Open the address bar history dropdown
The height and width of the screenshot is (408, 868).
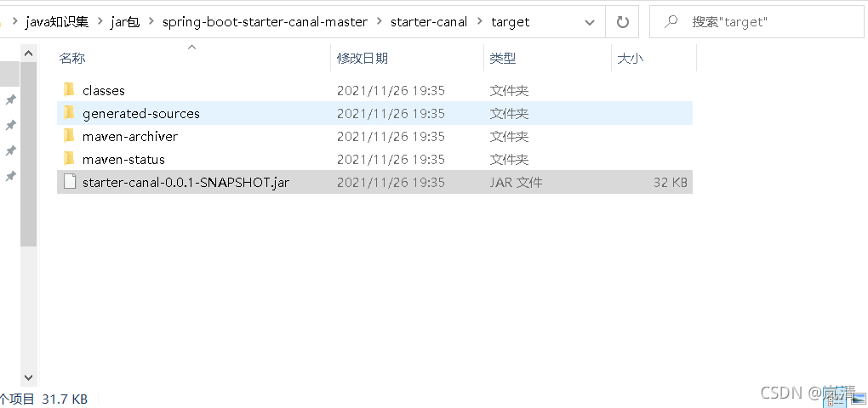coord(589,22)
